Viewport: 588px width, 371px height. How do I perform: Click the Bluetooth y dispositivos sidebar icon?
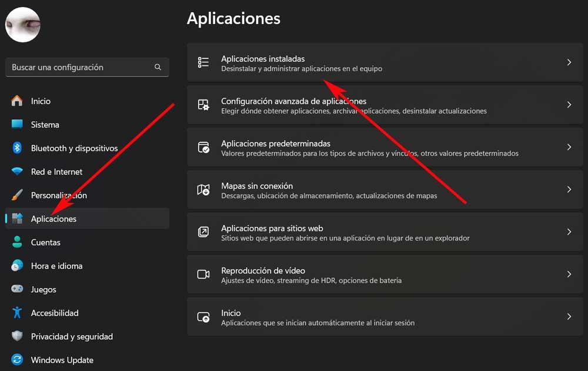[16, 148]
